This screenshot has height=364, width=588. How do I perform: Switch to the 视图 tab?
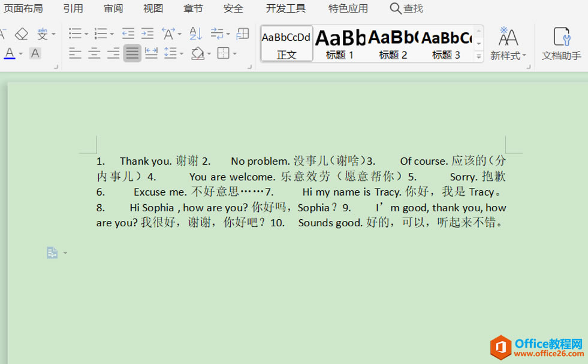153,8
